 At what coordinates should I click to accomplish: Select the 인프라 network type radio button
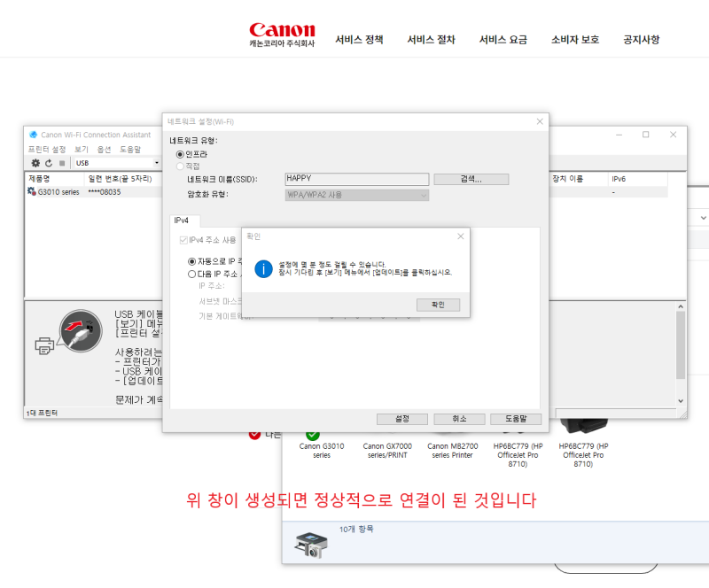pyautogui.click(x=178, y=153)
